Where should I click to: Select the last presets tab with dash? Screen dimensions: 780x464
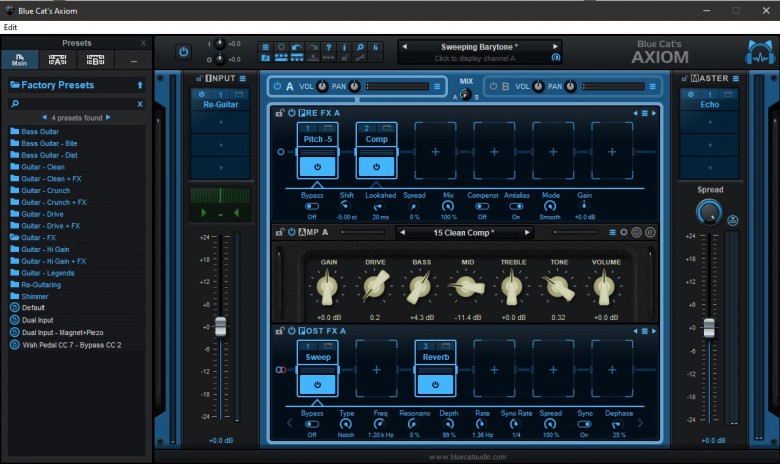point(133,60)
